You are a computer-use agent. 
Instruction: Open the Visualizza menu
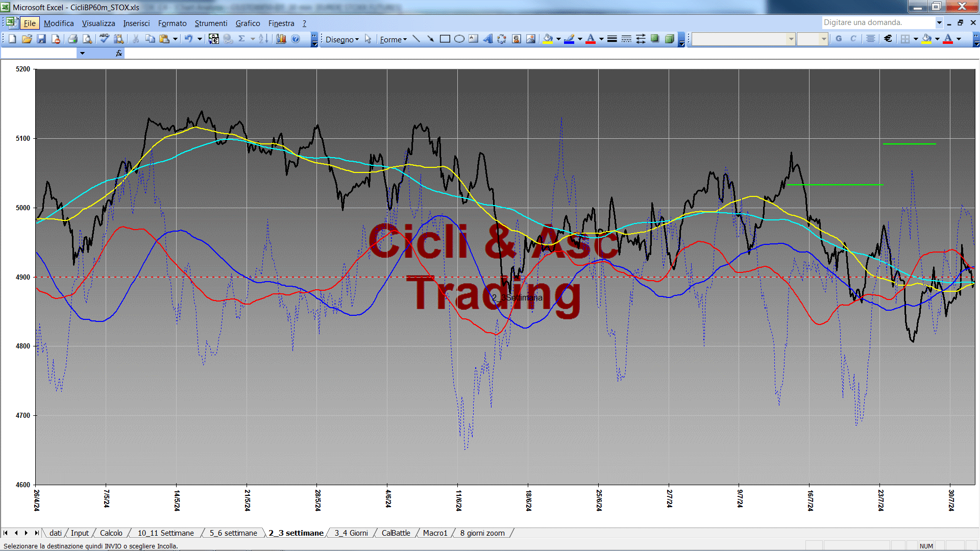99,23
